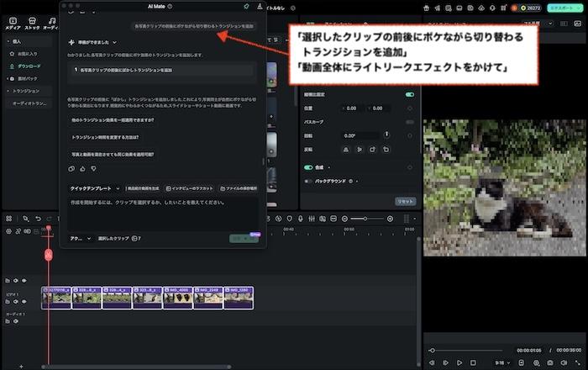Open the ストック stock tab
Viewport: 588px width, 370px height.
(x=32, y=24)
